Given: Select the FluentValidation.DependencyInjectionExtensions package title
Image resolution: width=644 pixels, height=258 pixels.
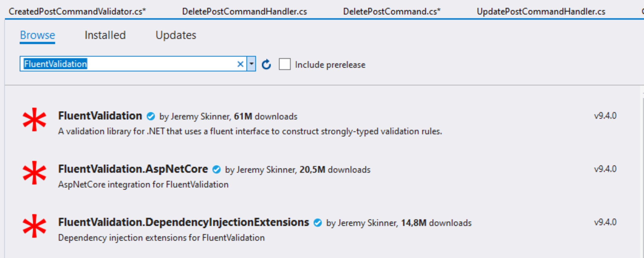Looking at the screenshot, I should [183, 222].
